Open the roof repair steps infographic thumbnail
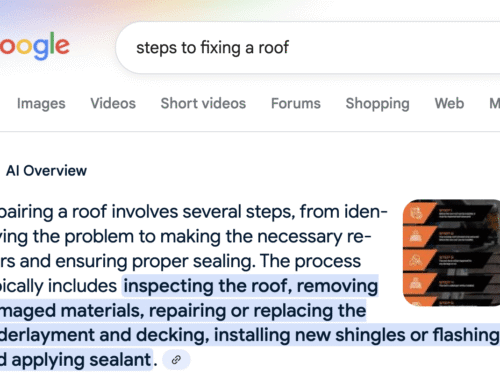Screen dimensions: 500x383 451,253
